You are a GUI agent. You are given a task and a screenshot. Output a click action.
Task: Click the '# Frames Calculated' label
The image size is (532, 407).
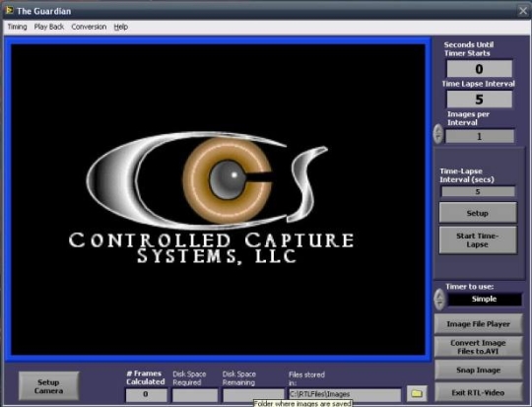pos(146,377)
